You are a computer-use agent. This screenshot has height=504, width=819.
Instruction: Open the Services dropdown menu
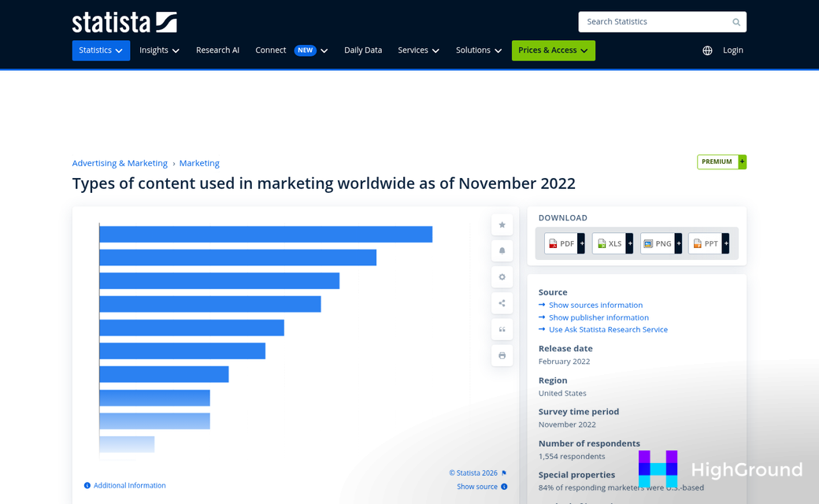[x=418, y=50]
